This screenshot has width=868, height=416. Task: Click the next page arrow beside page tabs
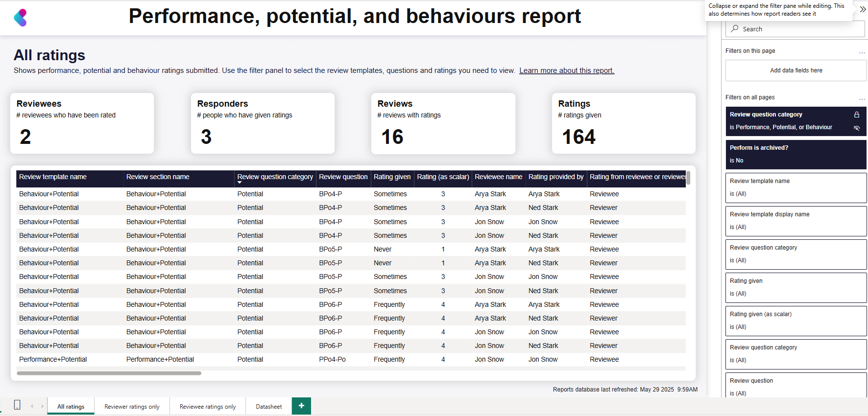43,406
